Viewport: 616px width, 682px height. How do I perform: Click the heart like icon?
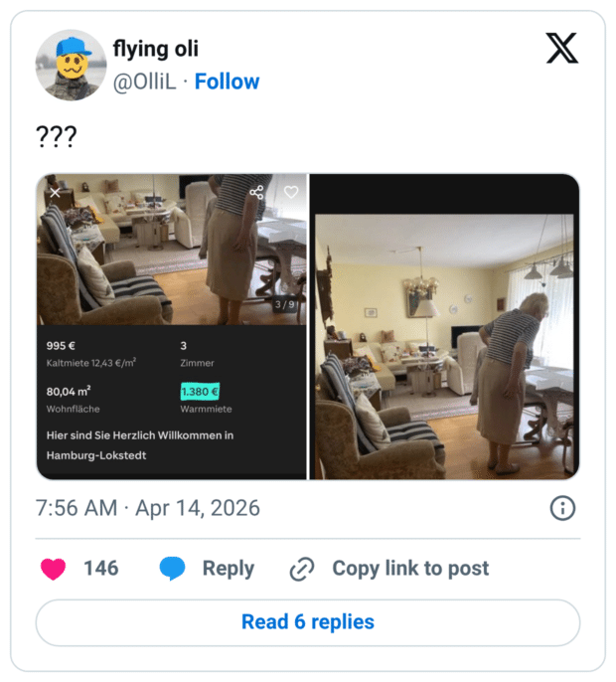pyautogui.click(x=54, y=569)
